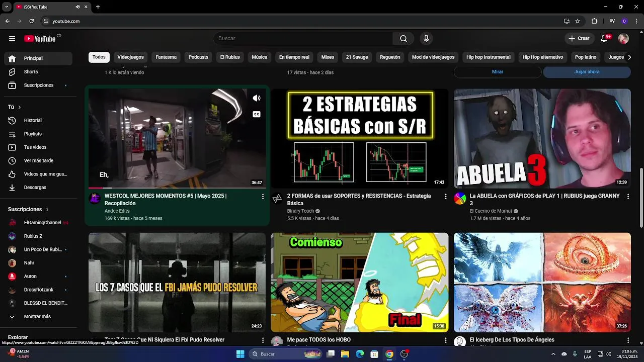This screenshot has width=644, height=362.
Task: Select the Videojuegos filter chip
Action: coord(131,57)
